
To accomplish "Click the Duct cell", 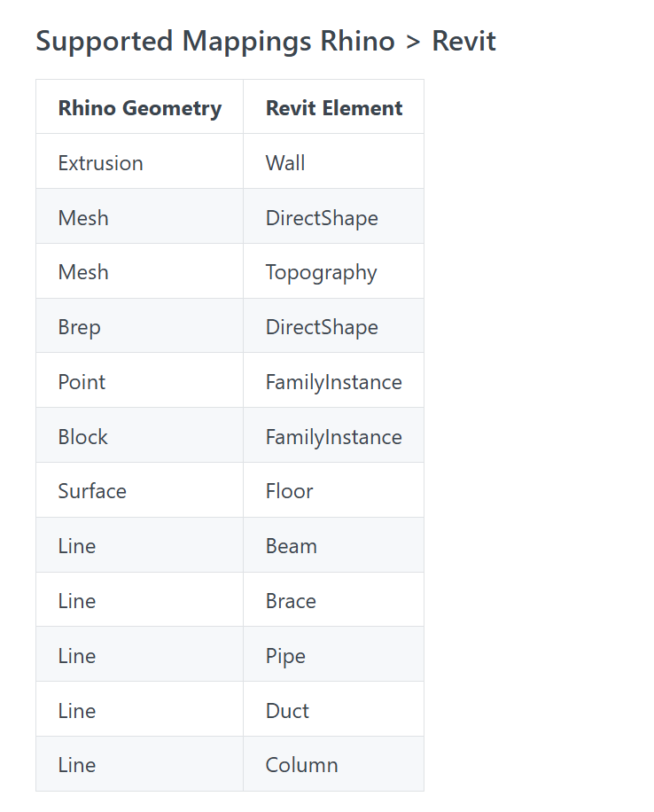I will pos(333,709).
